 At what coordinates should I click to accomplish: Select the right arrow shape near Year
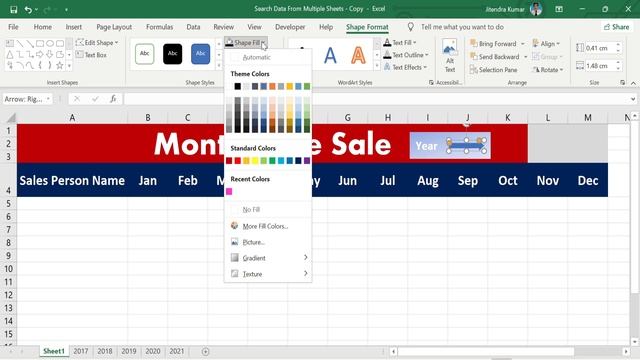466,146
